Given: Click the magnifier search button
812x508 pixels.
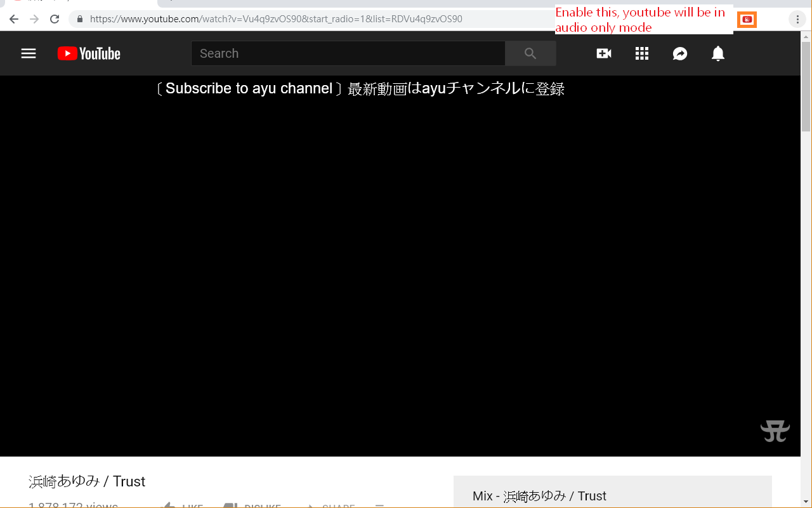Looking at the screenshot, I should pyautogui.click(x=530, y=53).
